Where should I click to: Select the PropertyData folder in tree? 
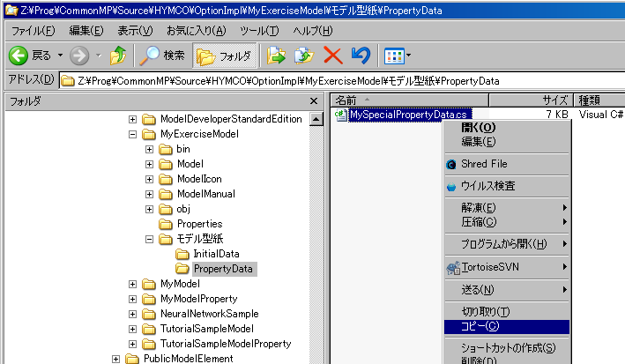pos(223,269)
